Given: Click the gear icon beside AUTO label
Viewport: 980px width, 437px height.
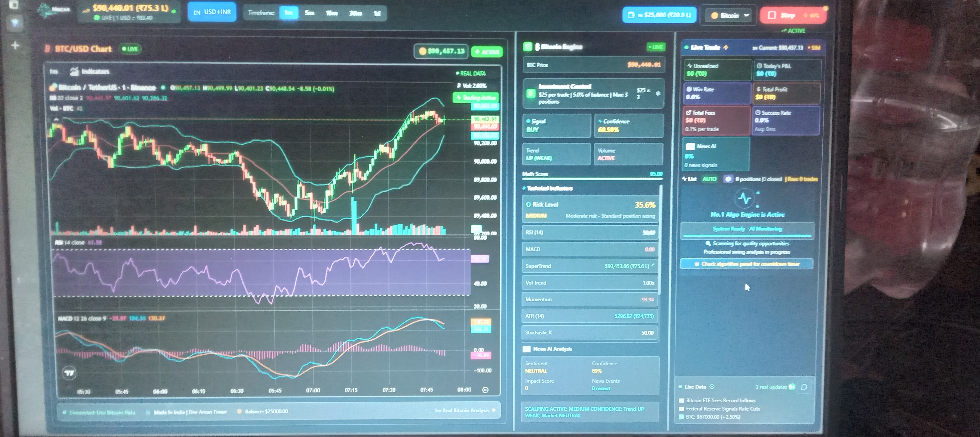Looking at the screenshot, I should tap(728, 179).
